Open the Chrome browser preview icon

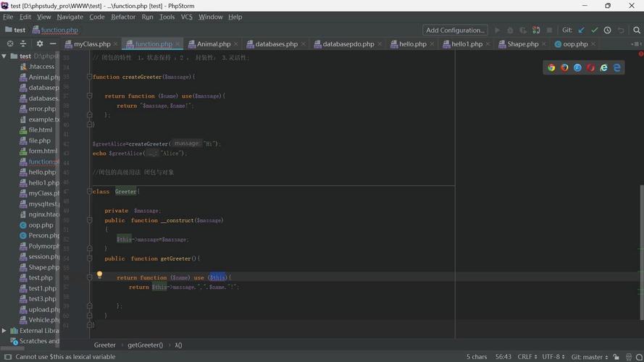point(551,68)
